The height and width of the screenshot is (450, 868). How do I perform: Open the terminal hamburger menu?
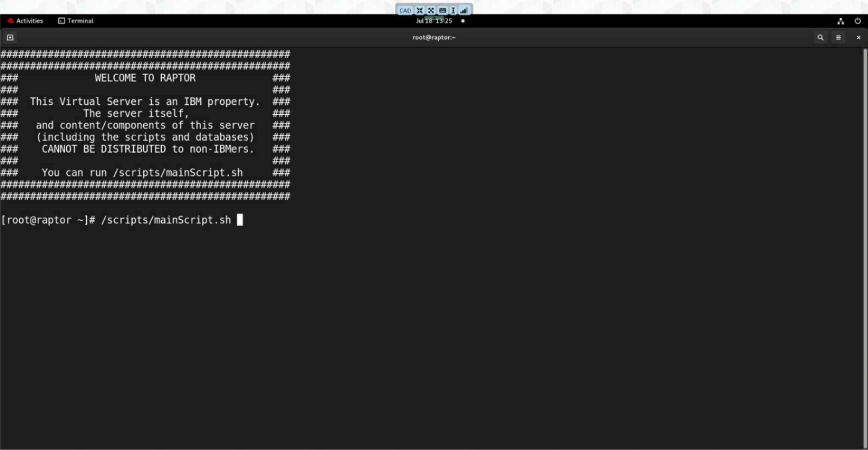838,37
